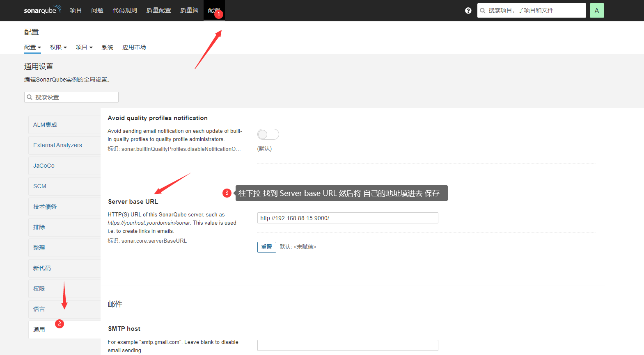Focus the 搜索设置 search box
Screen dimensions: 644x355
pos(71,97)
